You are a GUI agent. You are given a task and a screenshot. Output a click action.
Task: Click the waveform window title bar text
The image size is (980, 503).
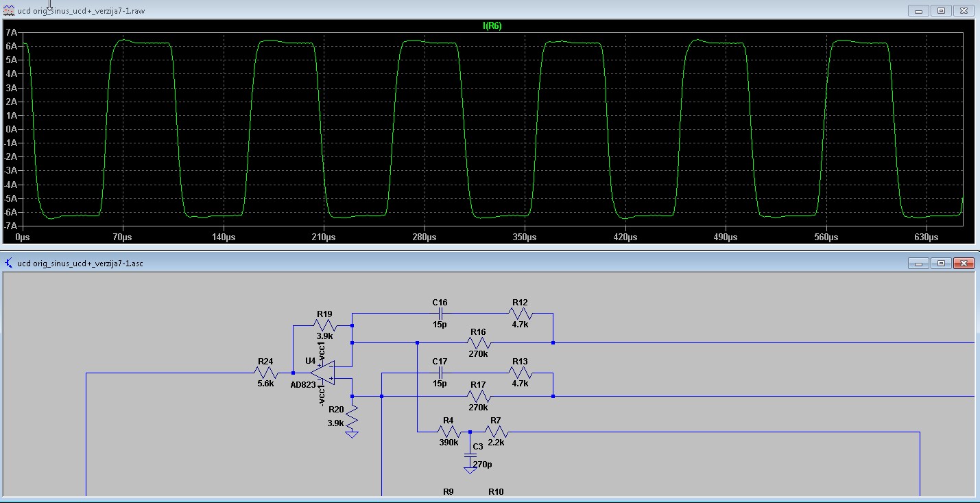click(81, 11)
